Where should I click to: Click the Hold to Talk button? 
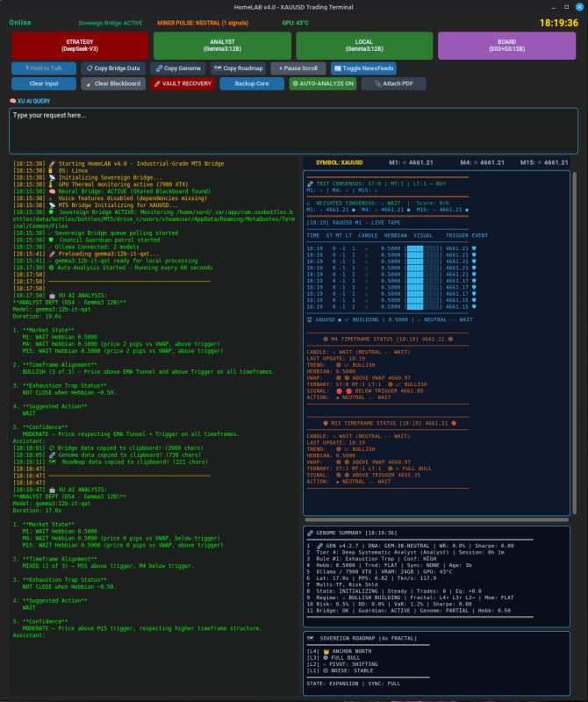point(44,68)
